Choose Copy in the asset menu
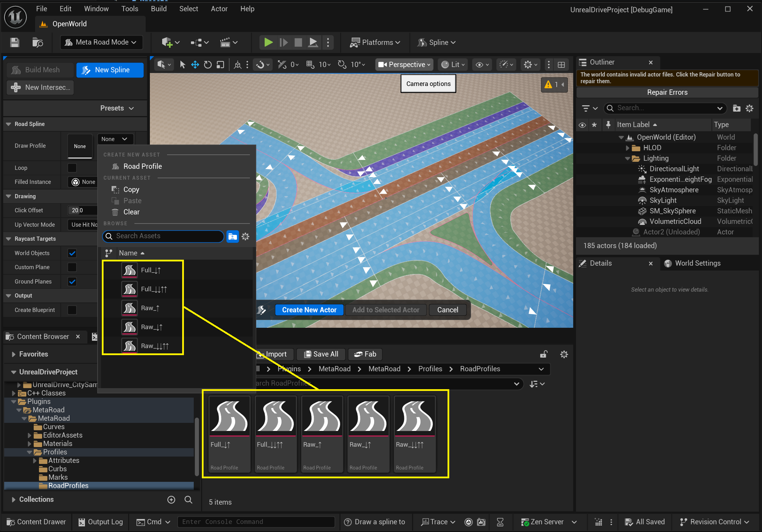Viewport: 762px width, 532px height. [131, 189]
